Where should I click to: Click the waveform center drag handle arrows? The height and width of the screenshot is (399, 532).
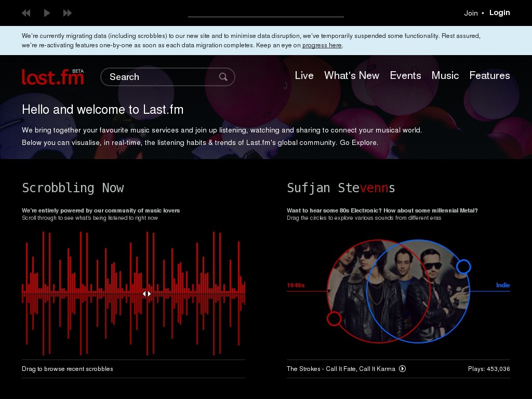pyautogui.click(x=147, y=294)
